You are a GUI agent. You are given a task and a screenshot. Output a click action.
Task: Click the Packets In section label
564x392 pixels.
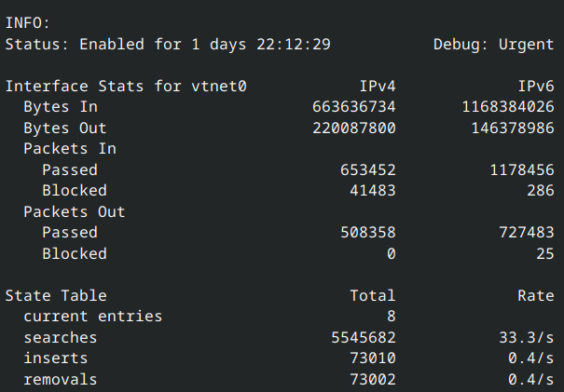(x=70, y=149)
